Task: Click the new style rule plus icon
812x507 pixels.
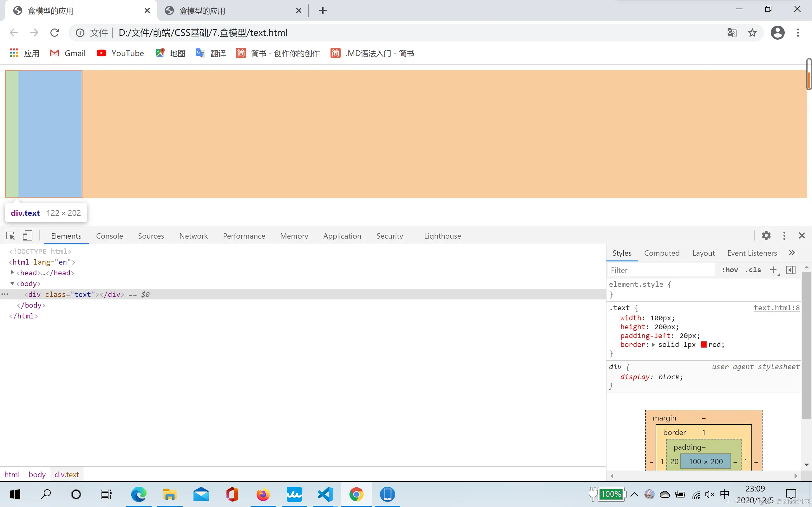Action: pyautogui.click(x=773, y=270)
